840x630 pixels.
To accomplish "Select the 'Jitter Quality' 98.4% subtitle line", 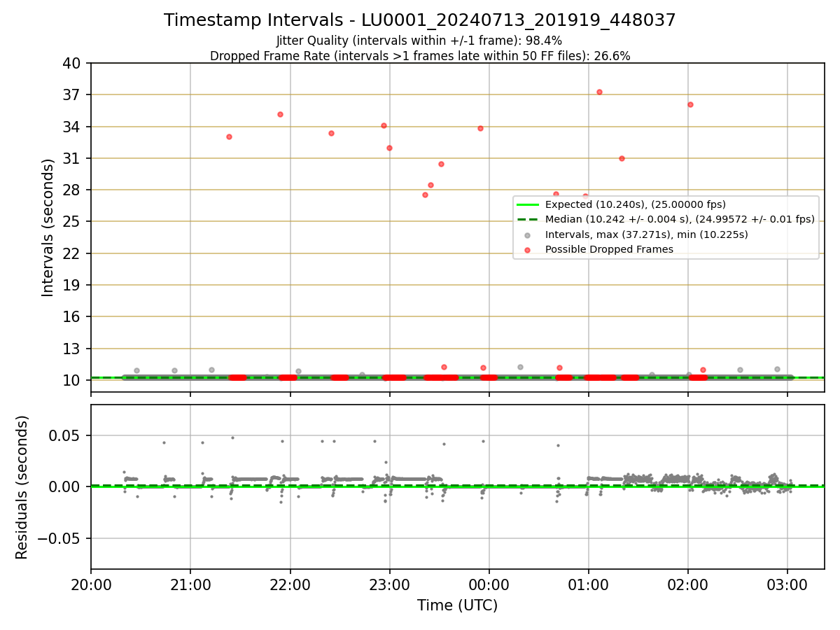I will click(x=420, y=41).
